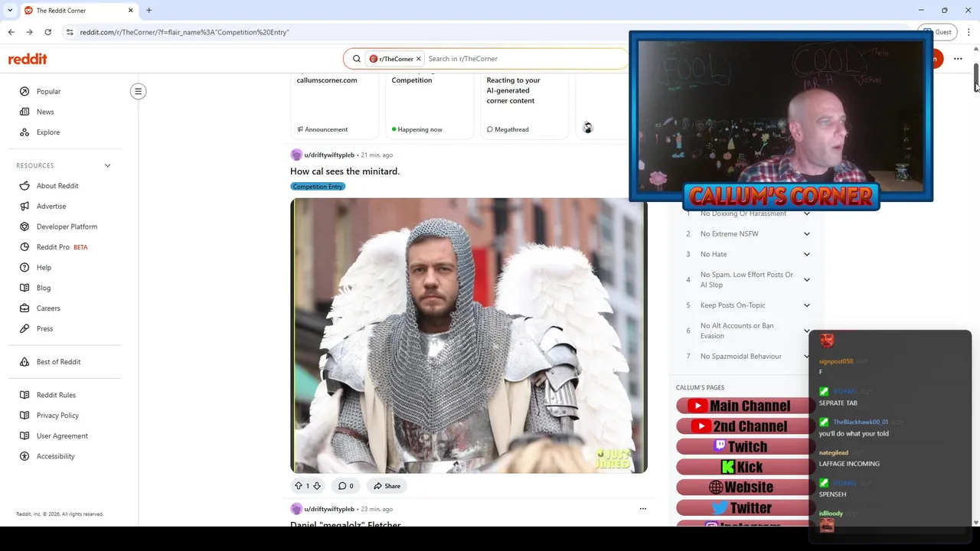Share the 'How cal sees the minitard' post

coord(387,486)
